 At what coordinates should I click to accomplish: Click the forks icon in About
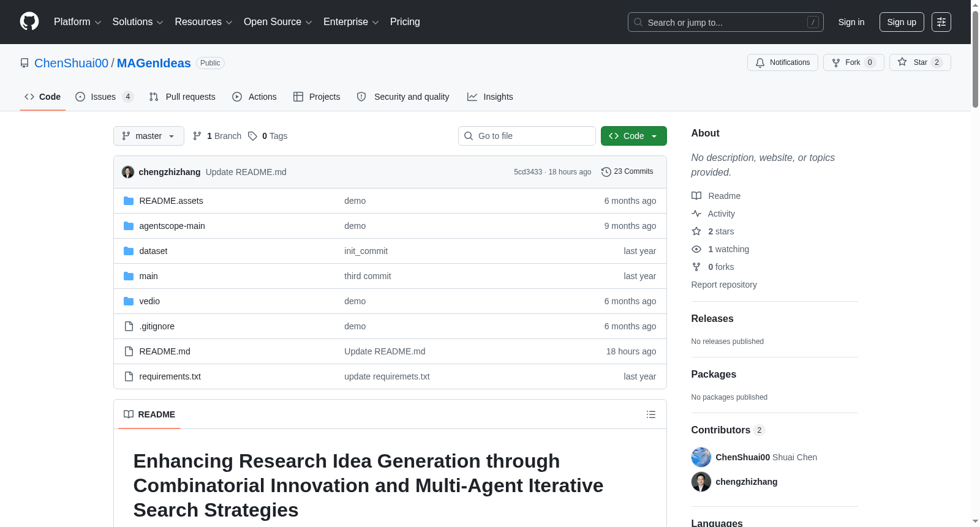(696, 267)
